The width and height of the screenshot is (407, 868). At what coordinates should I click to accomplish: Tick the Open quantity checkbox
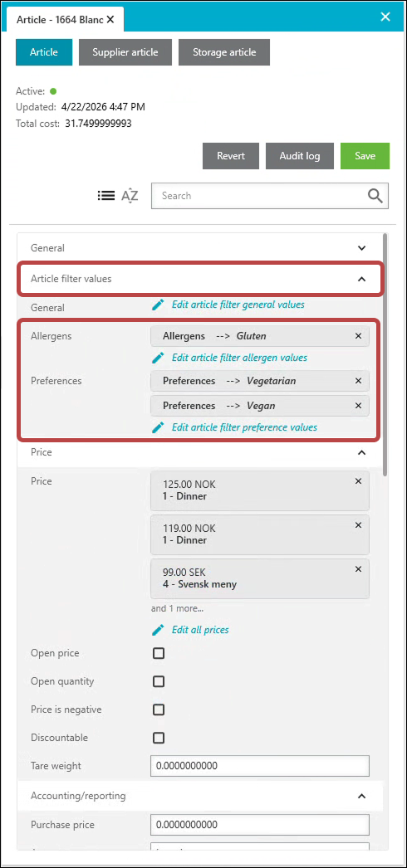tap(159, 681)
